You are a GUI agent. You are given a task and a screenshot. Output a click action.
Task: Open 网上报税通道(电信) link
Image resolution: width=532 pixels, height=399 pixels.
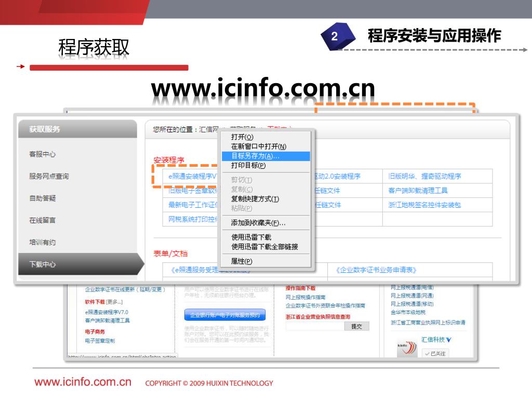412,287
